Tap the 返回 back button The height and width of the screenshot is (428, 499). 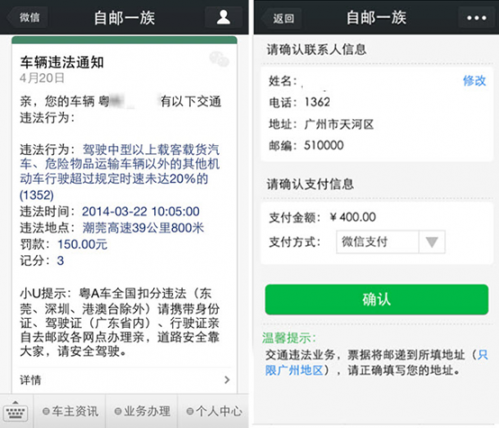click(282, 18)
